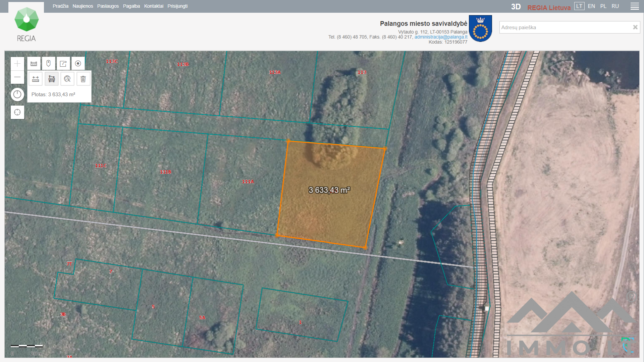Click parcel label 113B on map
The height and width of the screenshot is (362, 644).
183,64
